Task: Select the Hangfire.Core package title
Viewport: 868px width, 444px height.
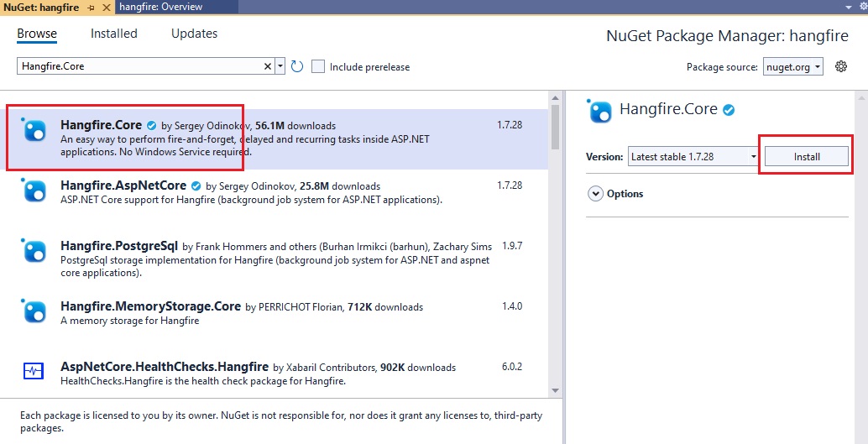Action: pyautogui.click(x=102, y=125)
